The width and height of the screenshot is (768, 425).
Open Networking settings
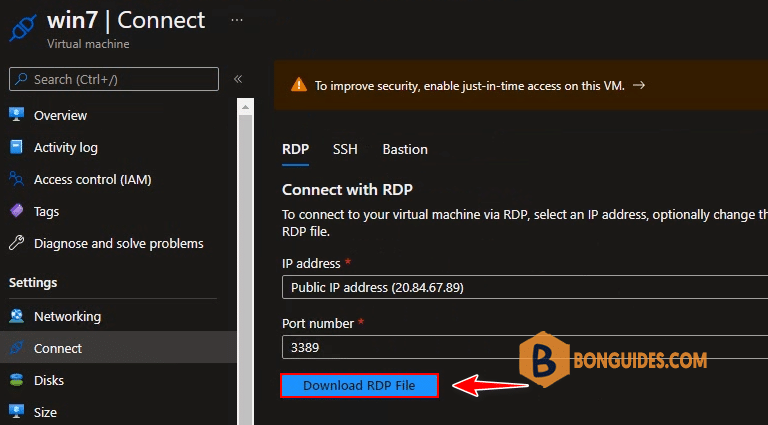[67, 316]
